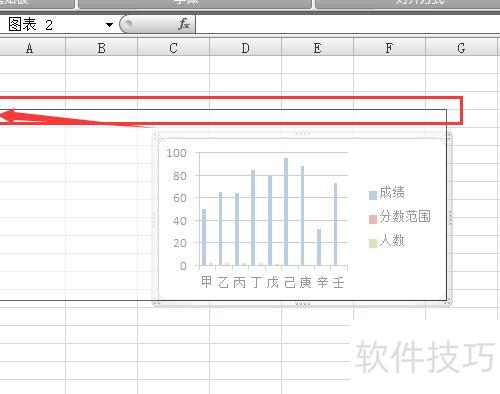Click the 60 value axis label

point(180,198)
